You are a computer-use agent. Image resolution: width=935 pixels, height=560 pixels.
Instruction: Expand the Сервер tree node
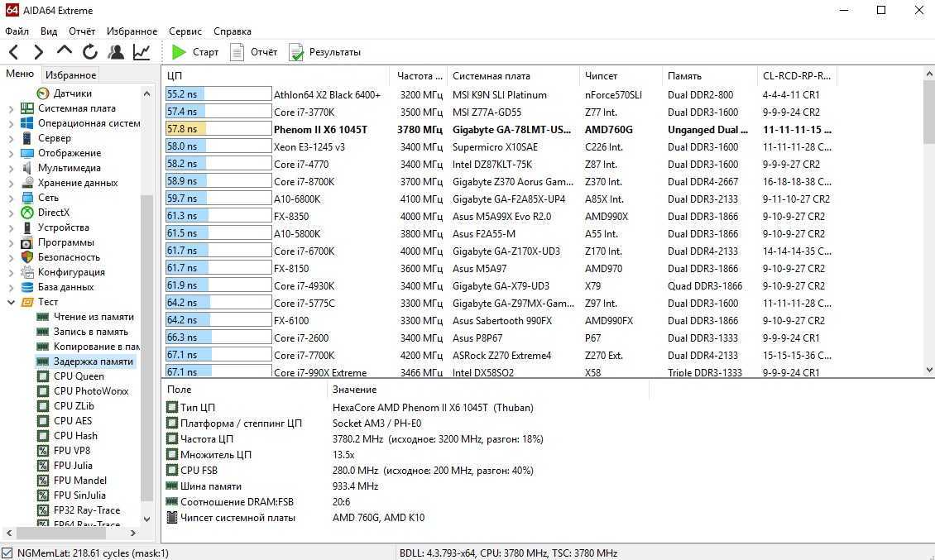click(x=12, y=138)
